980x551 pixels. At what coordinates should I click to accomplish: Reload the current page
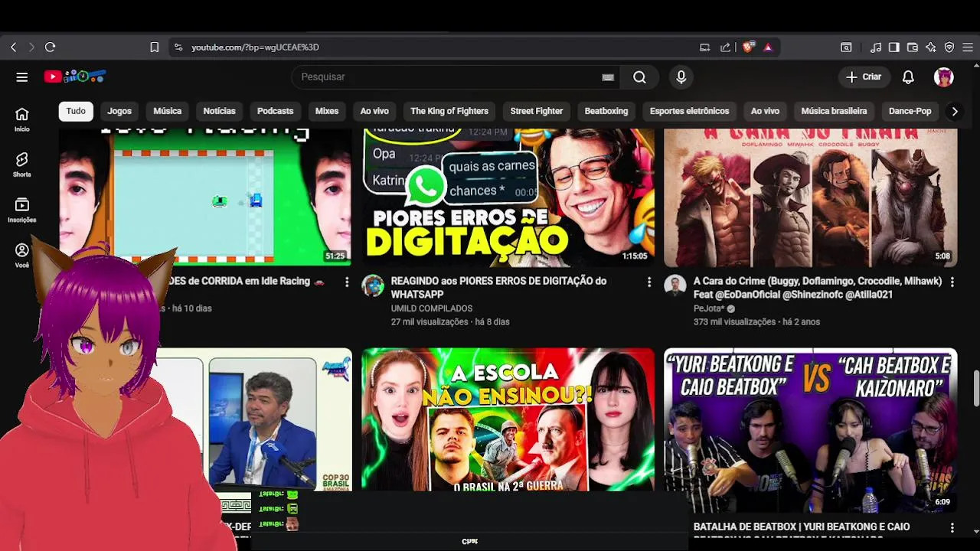pyautogui.click(x=50, y=47)
